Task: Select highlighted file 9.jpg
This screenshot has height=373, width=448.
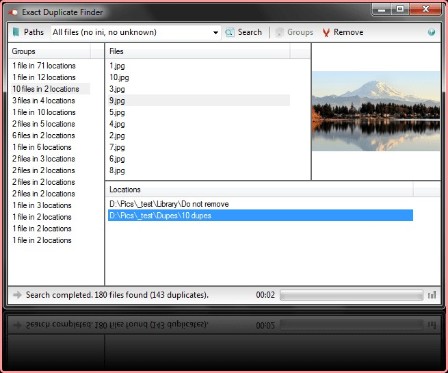Action: pyautogui.click(x=198, y=101)
